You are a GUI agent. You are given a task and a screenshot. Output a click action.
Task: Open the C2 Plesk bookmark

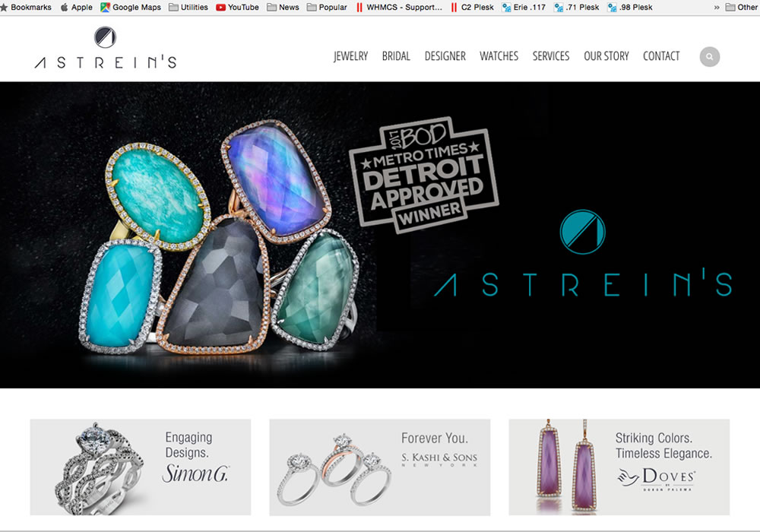click(473, 8)
